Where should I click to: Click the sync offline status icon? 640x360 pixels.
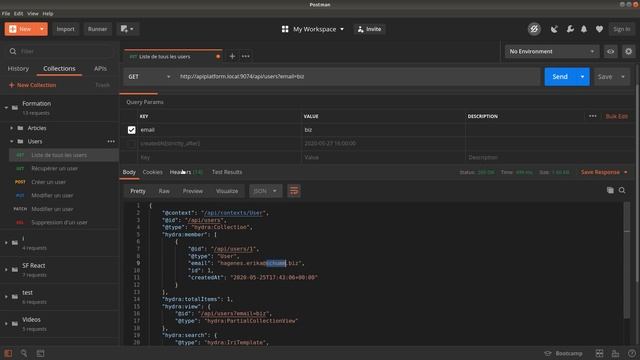click(534, 29)
